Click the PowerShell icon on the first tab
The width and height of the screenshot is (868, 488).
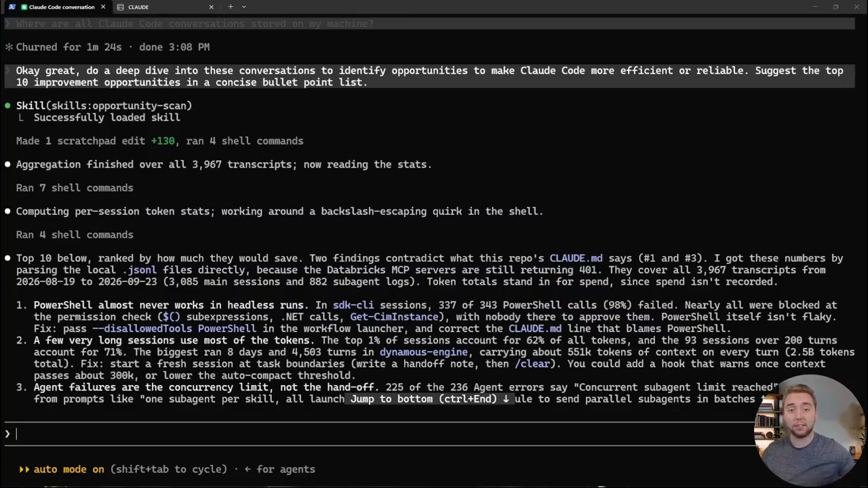pos(12,7)
